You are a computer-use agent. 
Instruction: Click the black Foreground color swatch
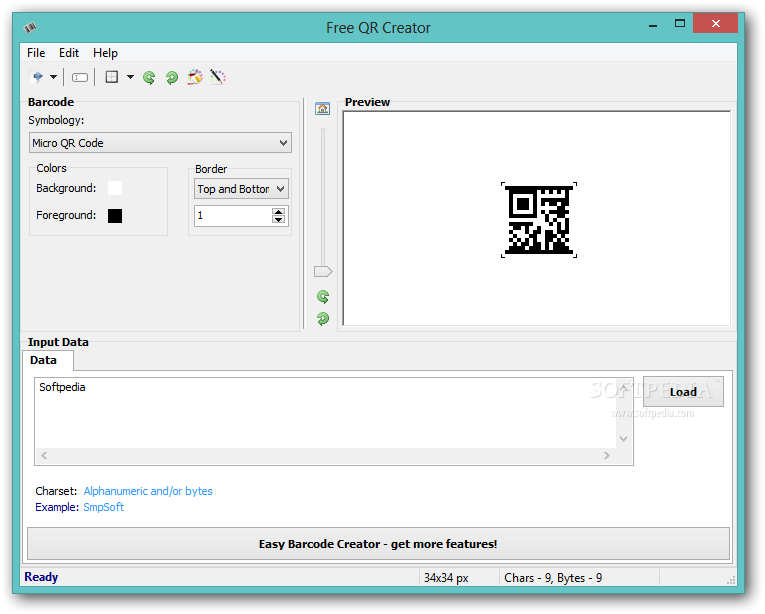pyautogui.click(x=115, y=216)
